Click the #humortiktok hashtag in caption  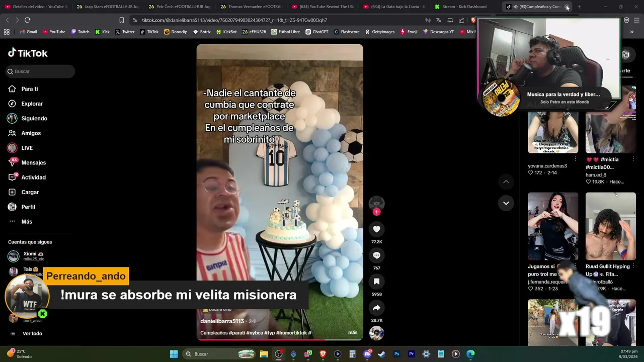[x=291, y=332]
